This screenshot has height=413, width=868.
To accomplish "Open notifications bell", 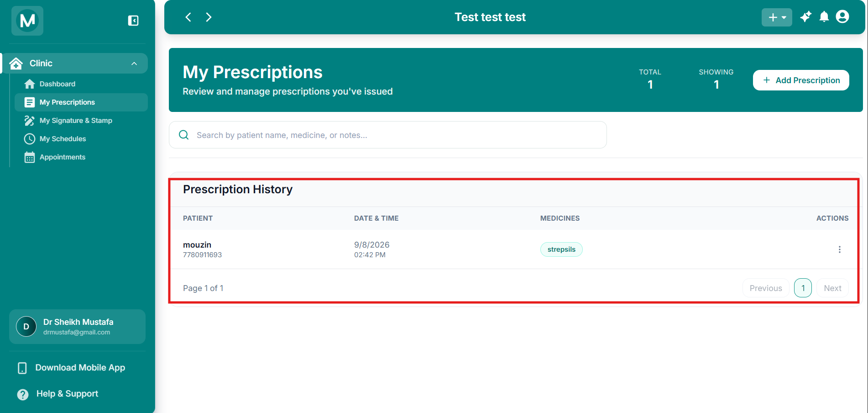I will pos(824,17).
